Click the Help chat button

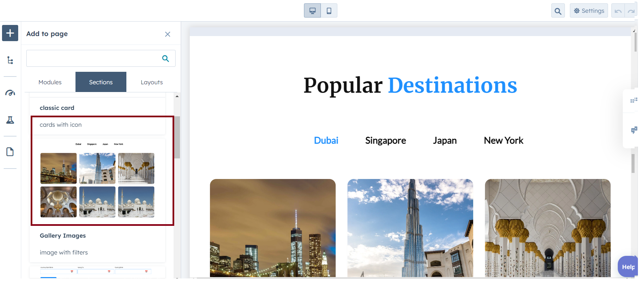click(x=627, y=267)
